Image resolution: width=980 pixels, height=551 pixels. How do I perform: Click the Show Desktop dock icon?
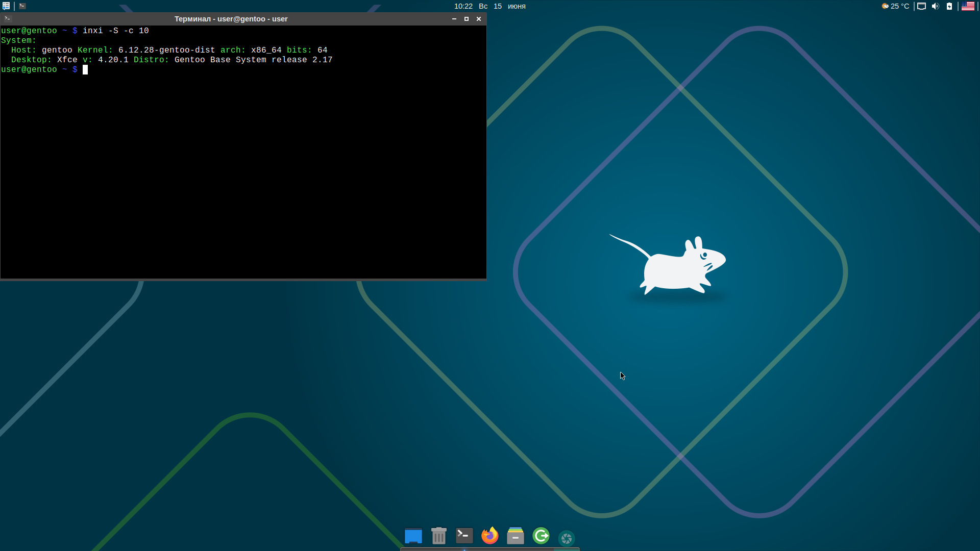[x=413, y=536]
